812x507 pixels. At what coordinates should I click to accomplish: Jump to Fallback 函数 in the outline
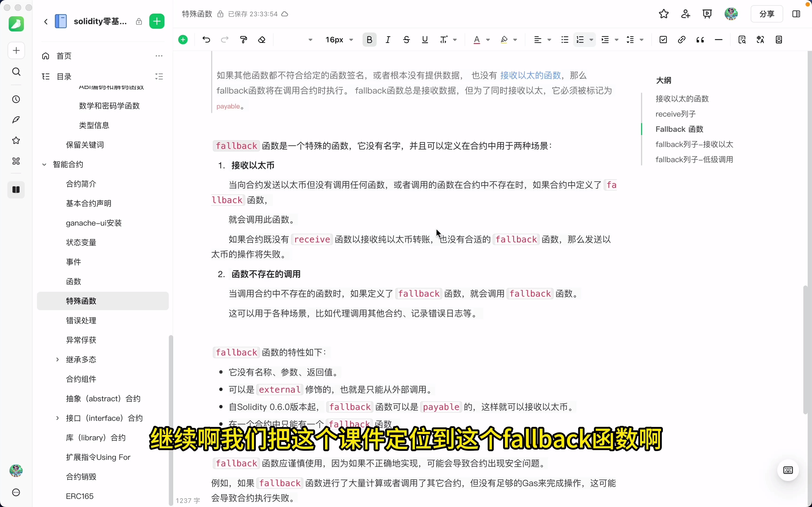pyautogui.click(x=679, y=129)
